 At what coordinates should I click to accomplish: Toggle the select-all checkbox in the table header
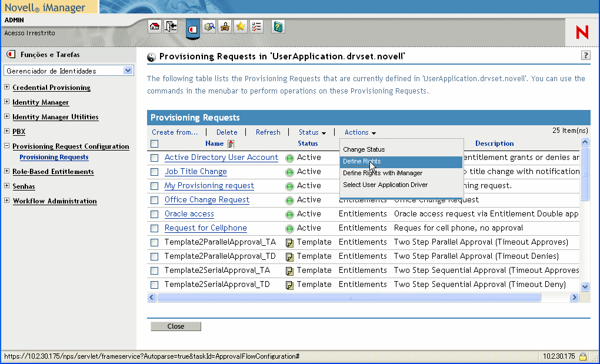tap(154, 143)
